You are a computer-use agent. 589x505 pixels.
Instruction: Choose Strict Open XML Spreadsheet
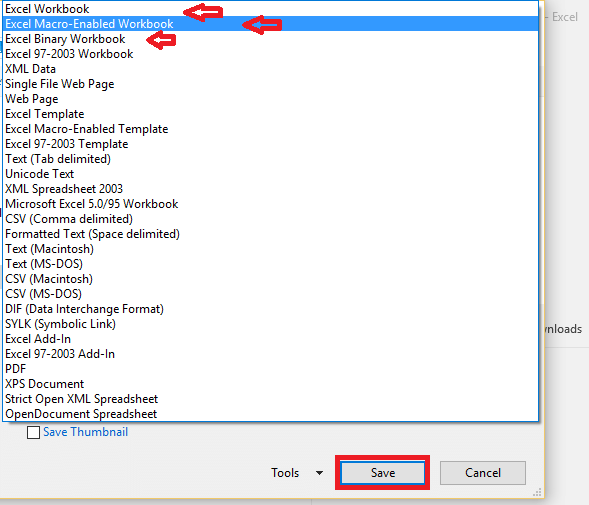coord(270,399)
